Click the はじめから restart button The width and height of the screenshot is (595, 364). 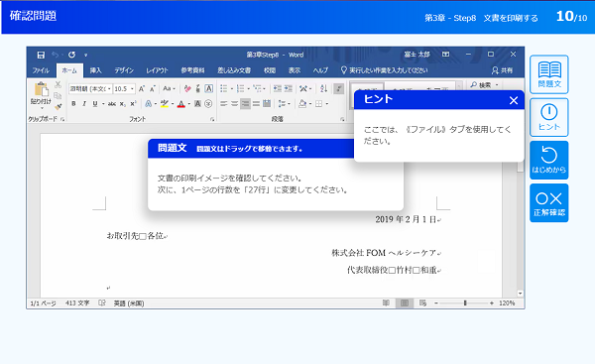click(549, 160)
